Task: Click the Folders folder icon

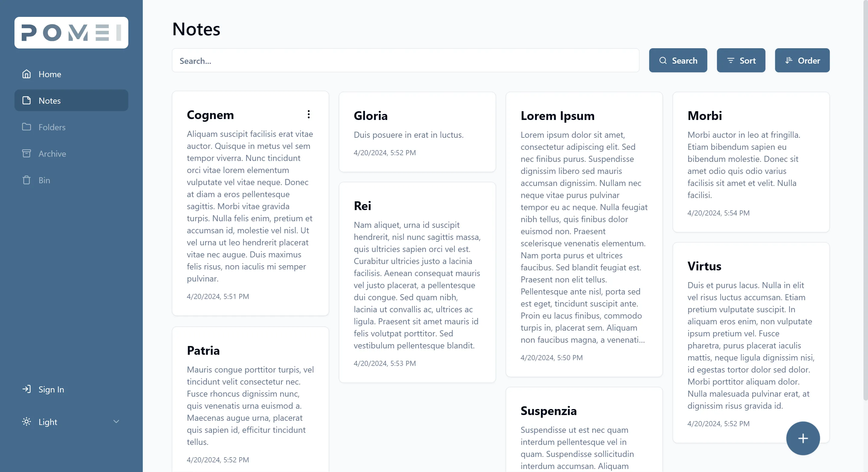Action: [x=26, y=127]
